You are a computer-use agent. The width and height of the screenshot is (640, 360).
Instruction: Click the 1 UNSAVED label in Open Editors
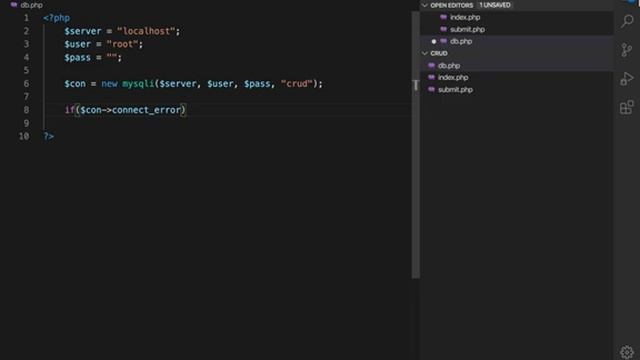(x=495, y=5)
